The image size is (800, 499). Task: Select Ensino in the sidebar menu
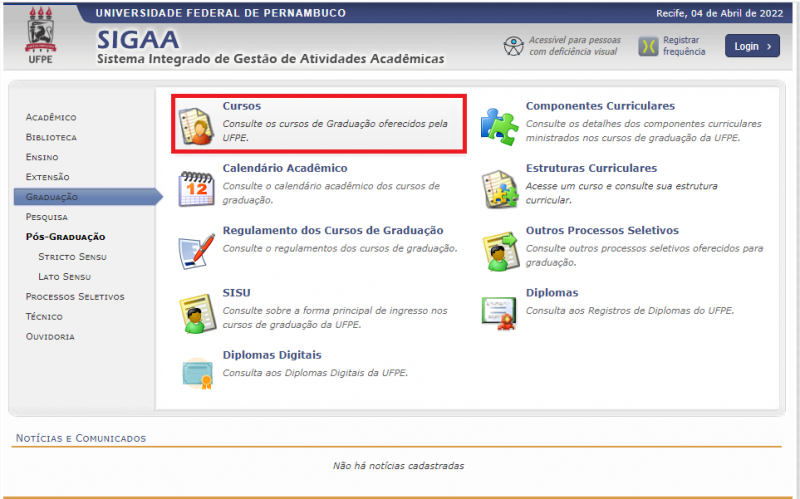(x=42, y=157)
